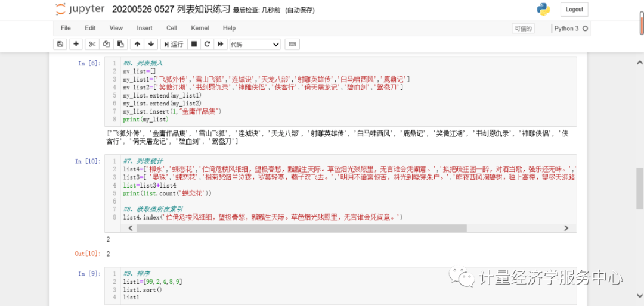Click the In [9] cell prompt

pos(89,273)
